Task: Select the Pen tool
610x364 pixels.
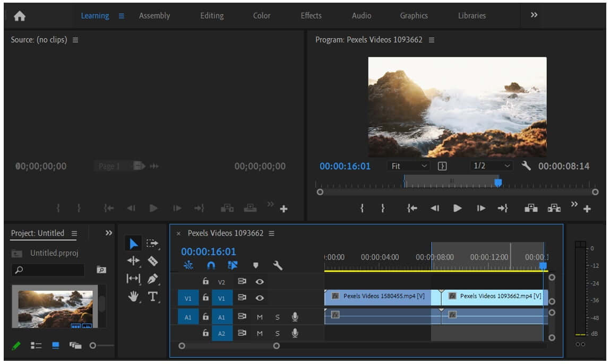Action: tap(152, 279)
